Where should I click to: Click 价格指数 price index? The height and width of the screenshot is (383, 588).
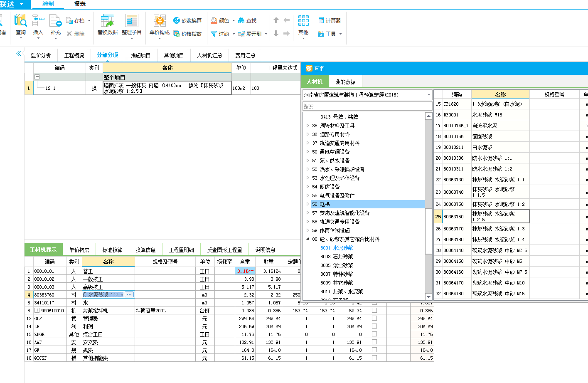[x=187, y=34]
